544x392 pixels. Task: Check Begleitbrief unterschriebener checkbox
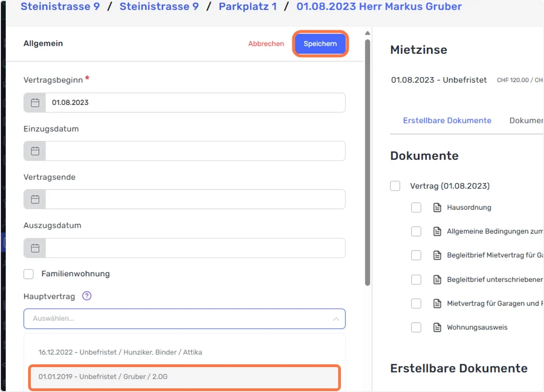(x=416, y=280)
